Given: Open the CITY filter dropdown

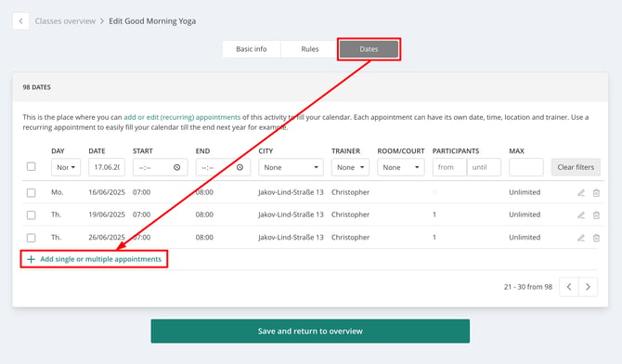Looking at the screenshot, I should coord(291,167).
